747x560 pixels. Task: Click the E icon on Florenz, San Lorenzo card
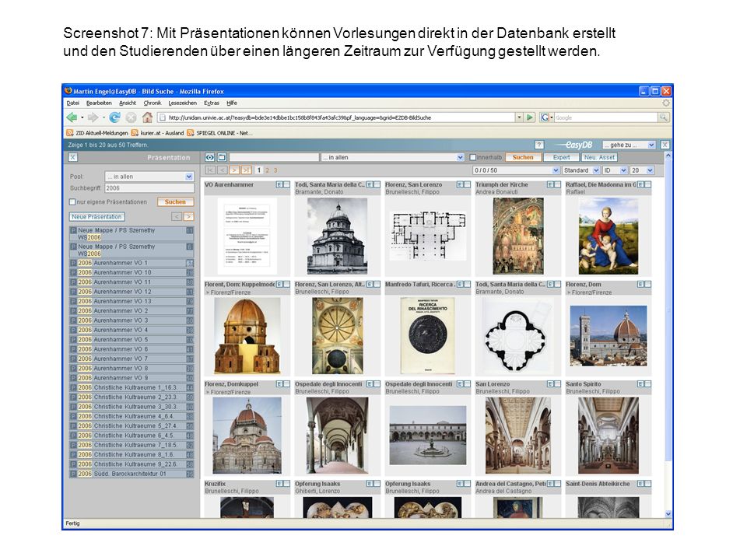point(460,185)
